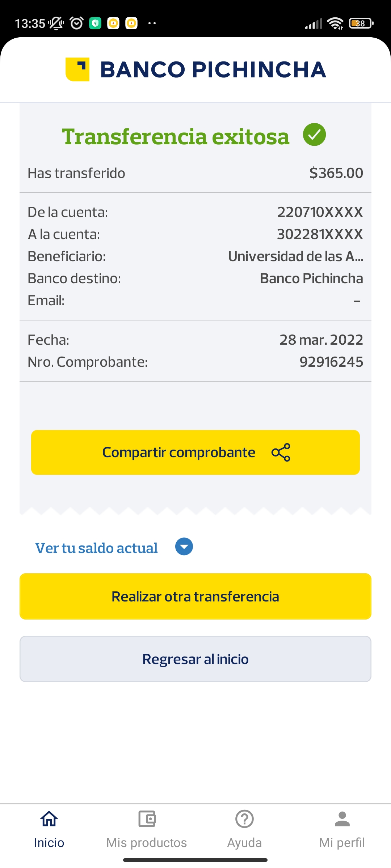Tap the alarm clock status bar icon
391x868 pixels.
(x=76, y=24)
